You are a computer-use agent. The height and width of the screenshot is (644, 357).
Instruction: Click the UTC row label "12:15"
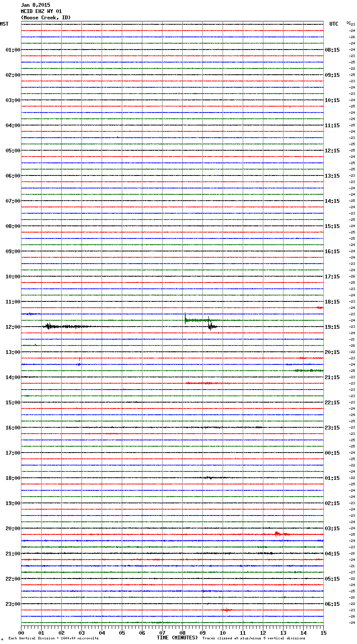(x=332, y=151)
